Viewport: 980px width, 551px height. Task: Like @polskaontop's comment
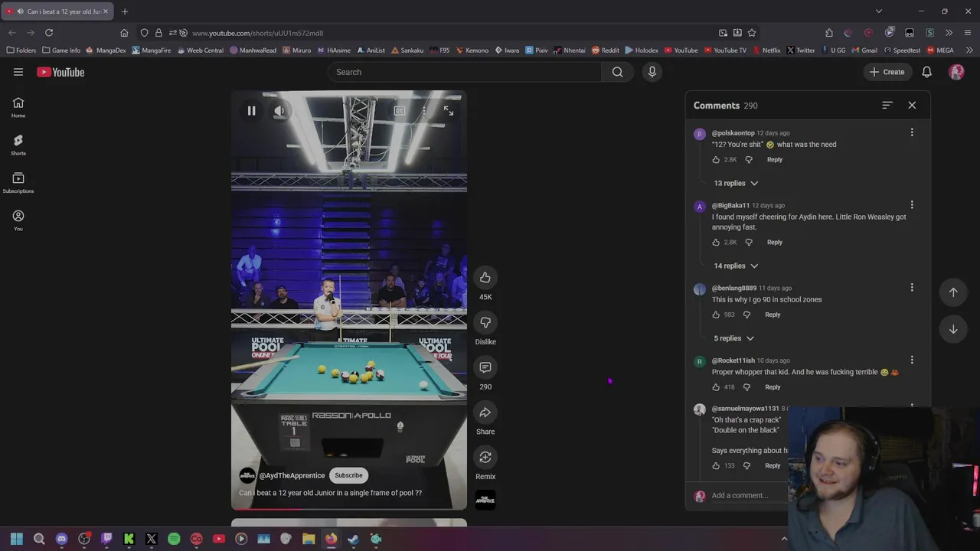(x=716, y=159)
